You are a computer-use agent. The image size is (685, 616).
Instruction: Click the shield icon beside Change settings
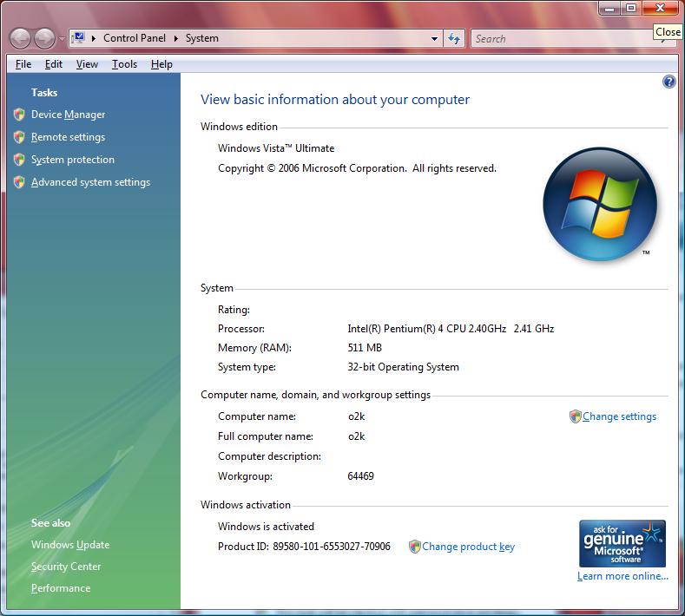(576, 416)
